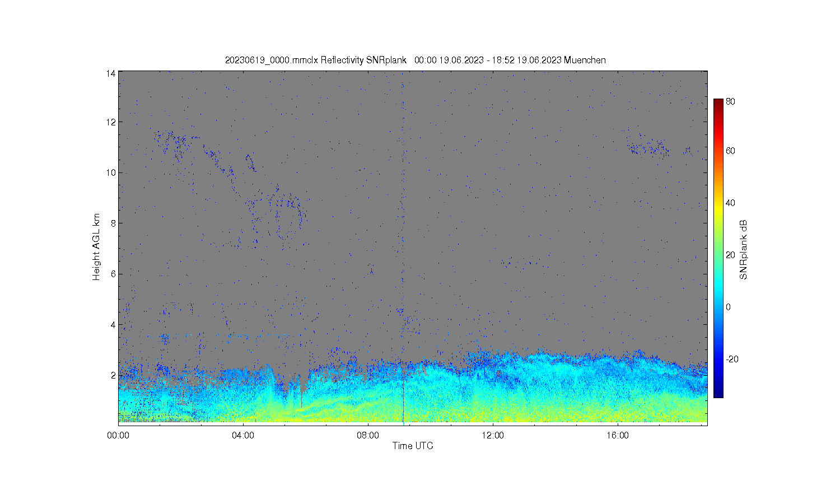Click the 12:00 time axis tick label
The image size is (840, 504).
tap(493, 435)
